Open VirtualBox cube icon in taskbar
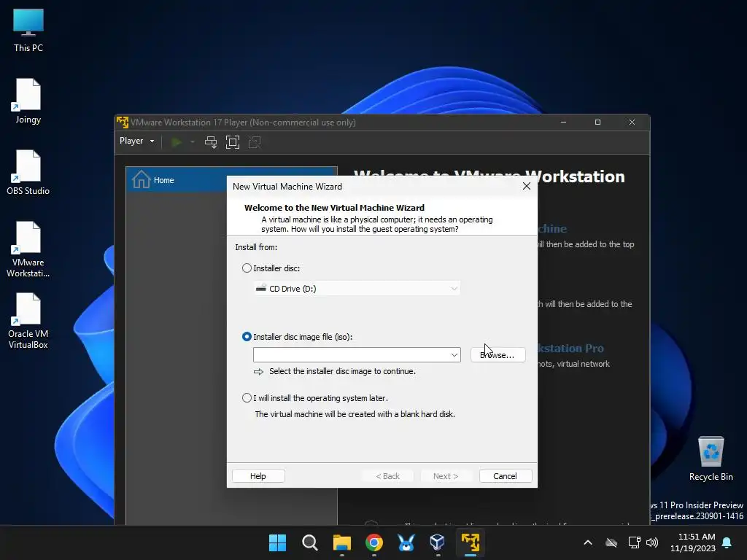This screenshot has width=747, height=560. point(438,542)
